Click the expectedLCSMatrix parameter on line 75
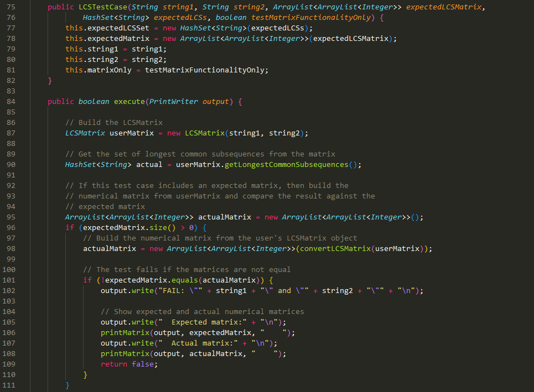The width and height of the screenshot is (534, 392). (444, 7)
